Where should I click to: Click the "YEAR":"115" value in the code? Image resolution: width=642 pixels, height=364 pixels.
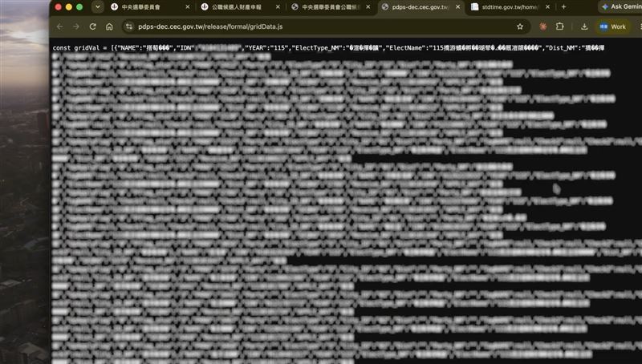pos(266,48)
